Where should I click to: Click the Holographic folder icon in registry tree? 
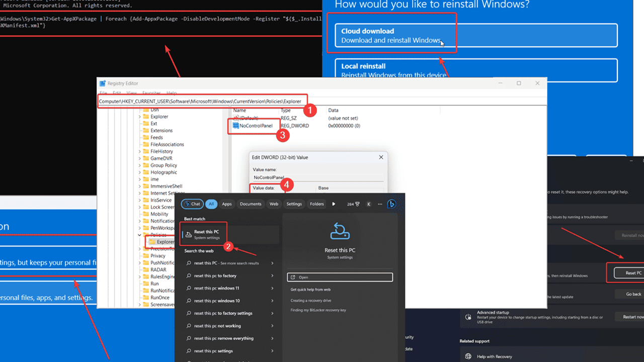[x=146, y=172]
